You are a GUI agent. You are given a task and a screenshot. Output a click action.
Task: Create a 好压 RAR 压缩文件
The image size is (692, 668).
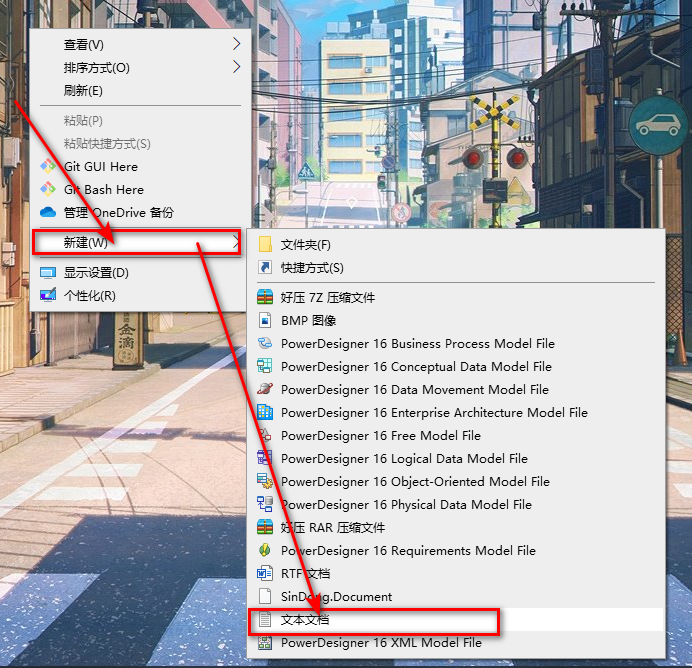456,527
